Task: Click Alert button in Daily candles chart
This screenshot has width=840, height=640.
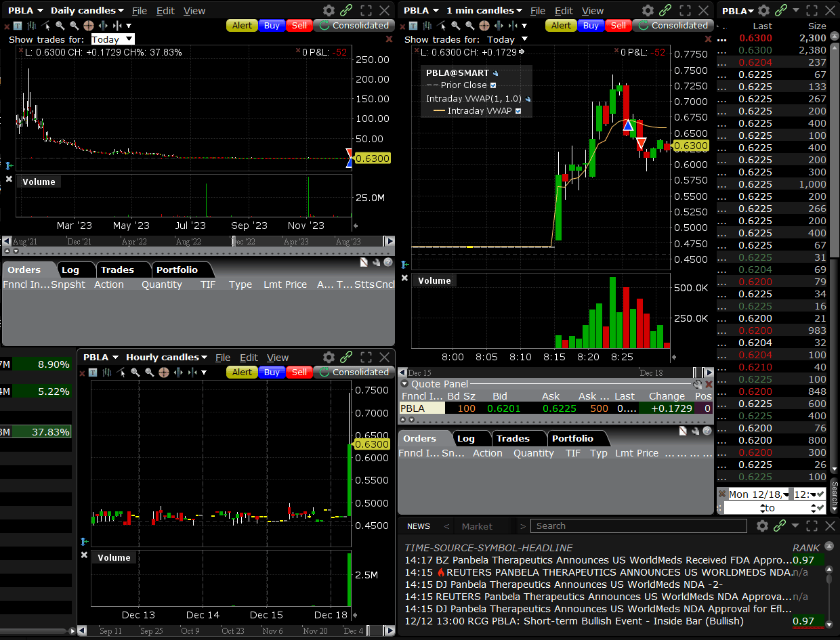Action: click(x=242, y=26)
